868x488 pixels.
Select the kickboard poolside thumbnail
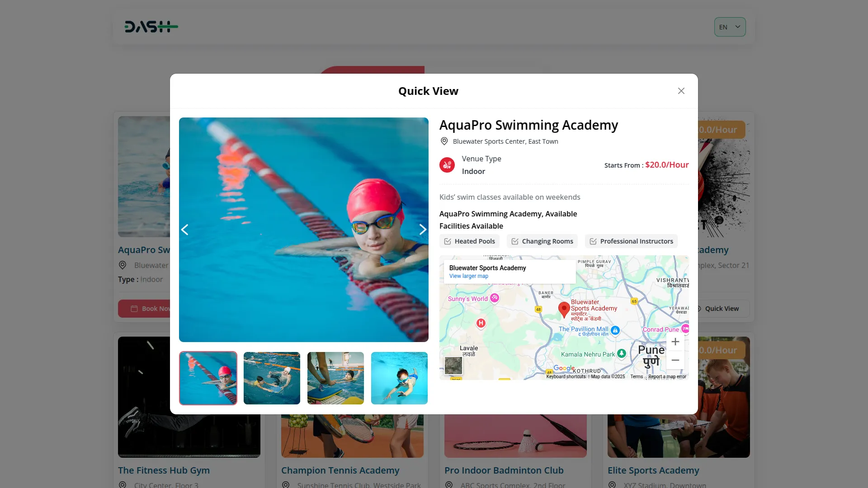click(x=335, y=378)
